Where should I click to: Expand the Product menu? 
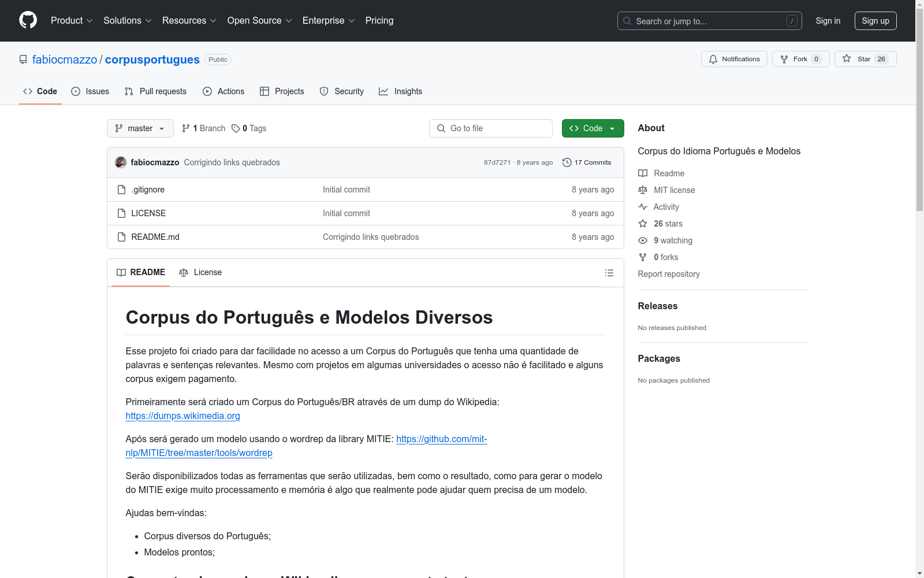[x=72, y=21]
